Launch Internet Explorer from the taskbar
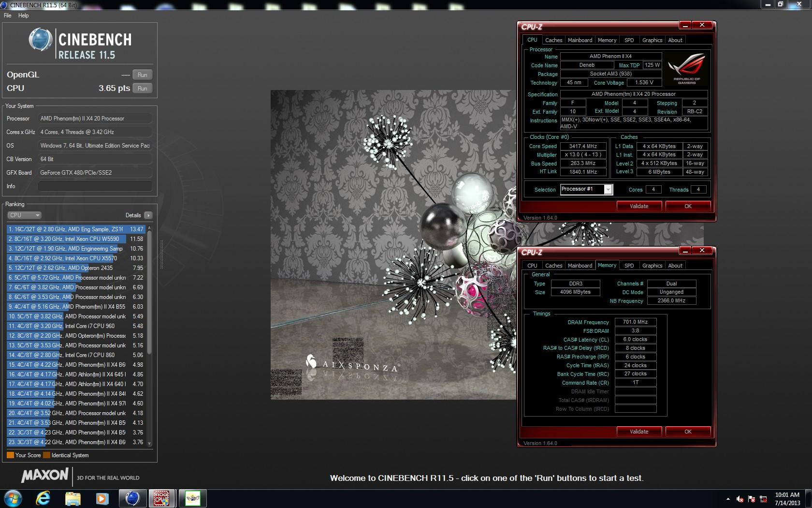The width and height of the screenshot is (812, 508). (x=43, y=498)
